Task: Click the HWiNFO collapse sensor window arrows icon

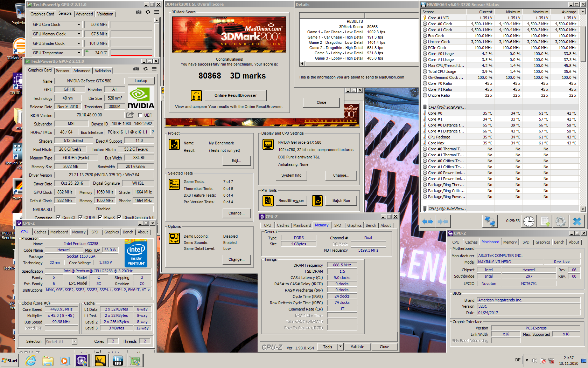Action: [442, 222]
